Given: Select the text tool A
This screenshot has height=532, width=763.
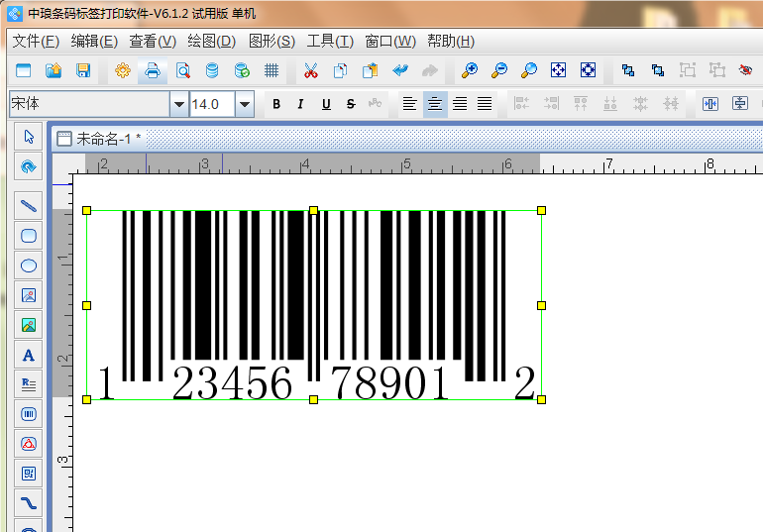Looking at the screenshot, I should 29,355.
